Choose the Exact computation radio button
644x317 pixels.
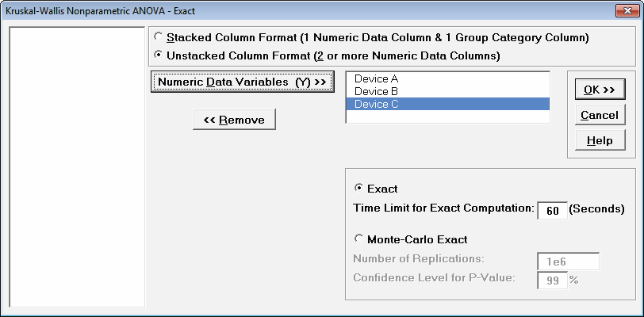click(358, 189)
